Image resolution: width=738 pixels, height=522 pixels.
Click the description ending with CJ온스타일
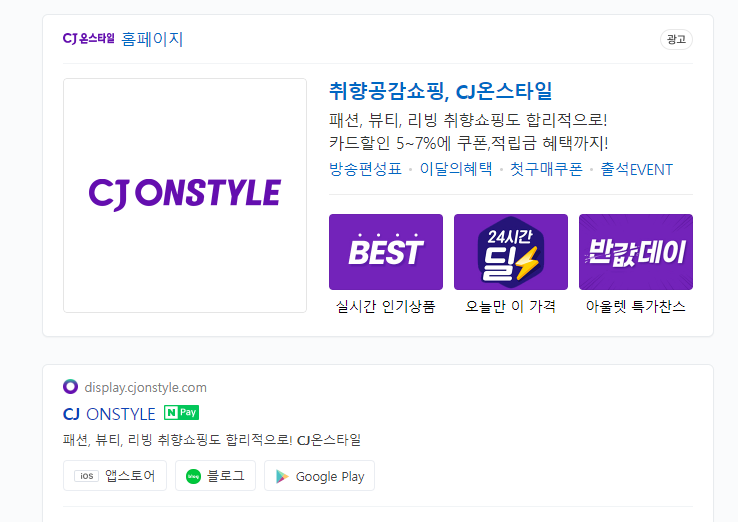212,440
